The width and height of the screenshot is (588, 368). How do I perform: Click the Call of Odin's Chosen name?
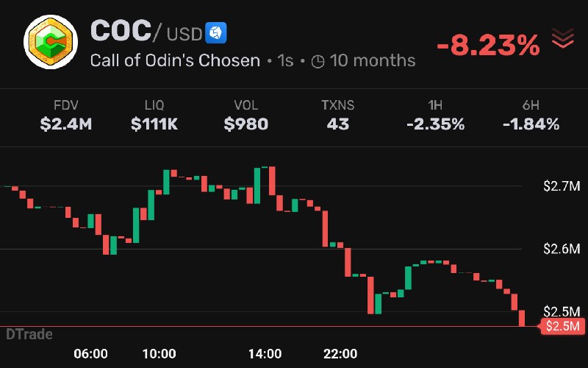175,60
